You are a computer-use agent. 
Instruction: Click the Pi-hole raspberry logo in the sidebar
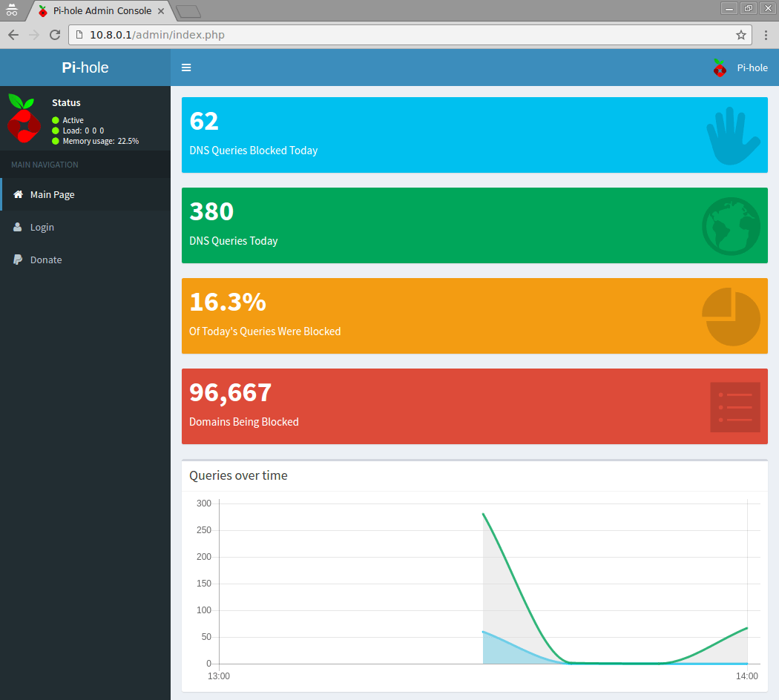[24, 119]
